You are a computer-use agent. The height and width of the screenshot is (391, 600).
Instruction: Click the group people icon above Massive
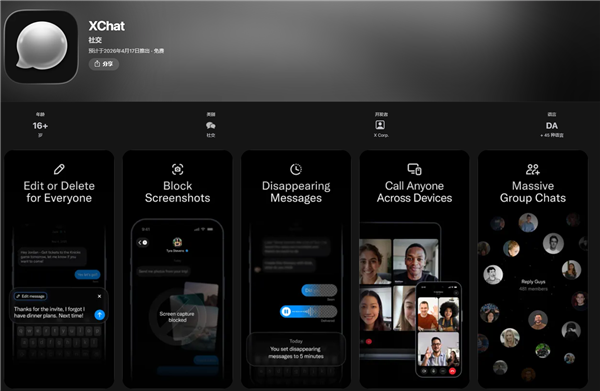(x=533, y=169)
